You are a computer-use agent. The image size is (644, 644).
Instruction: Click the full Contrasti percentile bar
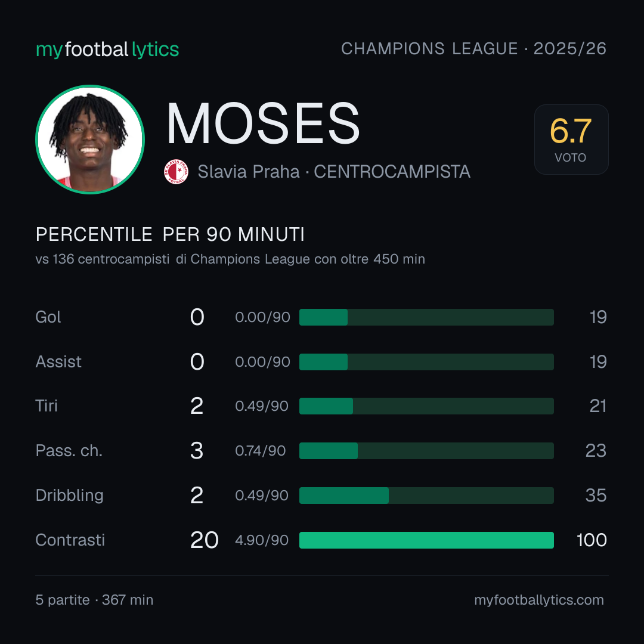[x=426, y=540]
